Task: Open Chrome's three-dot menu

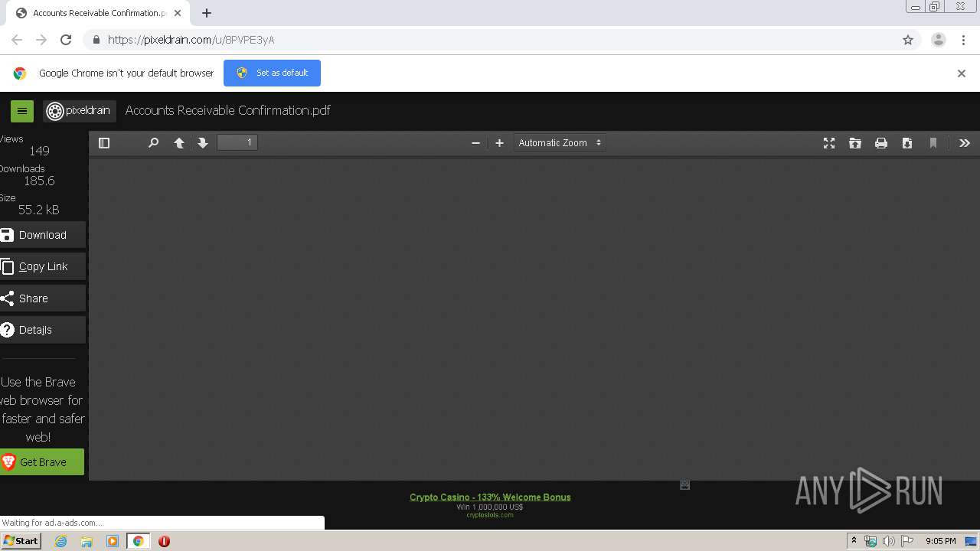Action: coord(964,40)
